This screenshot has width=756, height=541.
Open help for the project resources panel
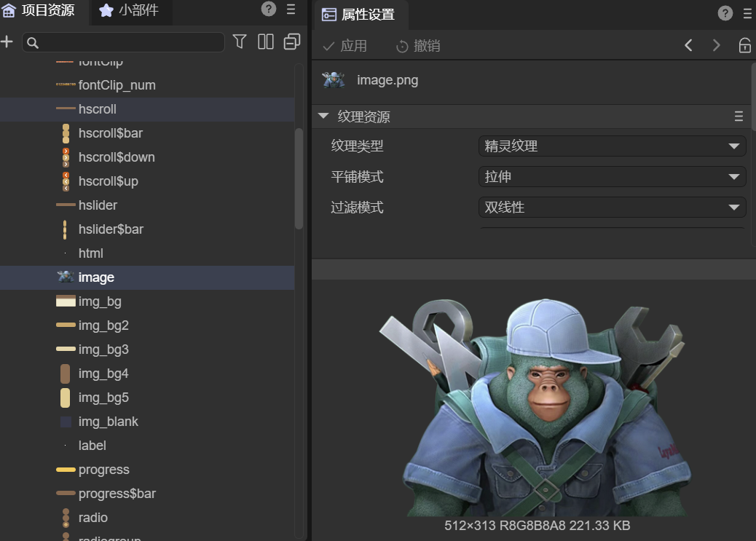[x=269, y=9]
